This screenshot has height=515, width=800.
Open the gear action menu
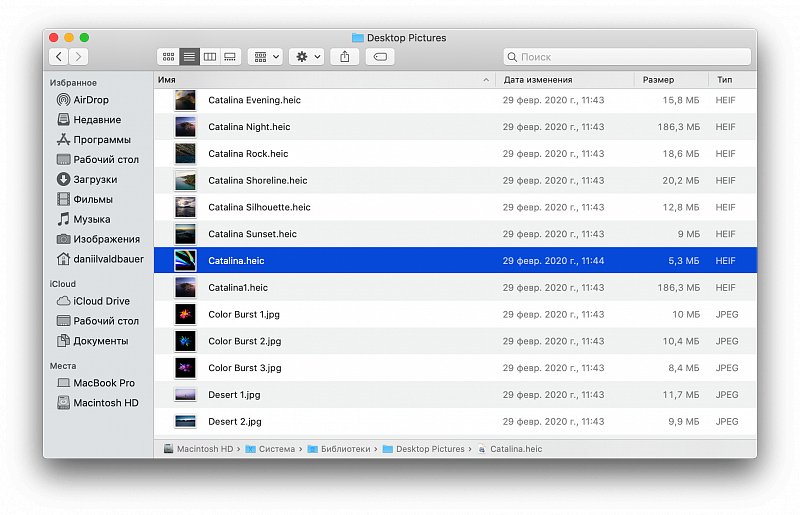pyautogui.click(x=306, y=57)
